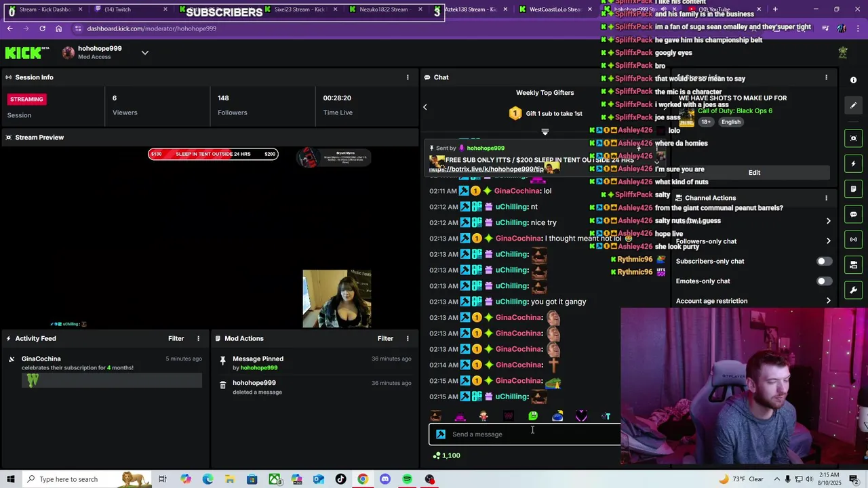Image resolution: width=868 pixels, height=488 pixels.
Task: Expand Followers-only chat options
Action: coord(828,241)
